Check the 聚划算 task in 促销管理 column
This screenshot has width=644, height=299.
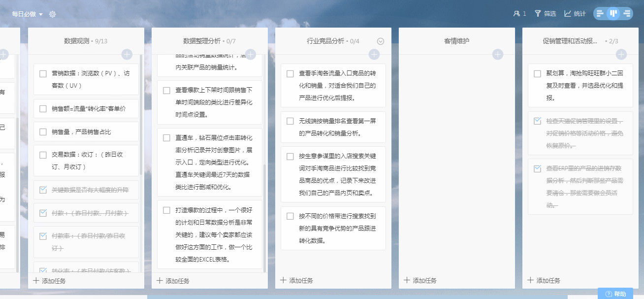point(537,73)
